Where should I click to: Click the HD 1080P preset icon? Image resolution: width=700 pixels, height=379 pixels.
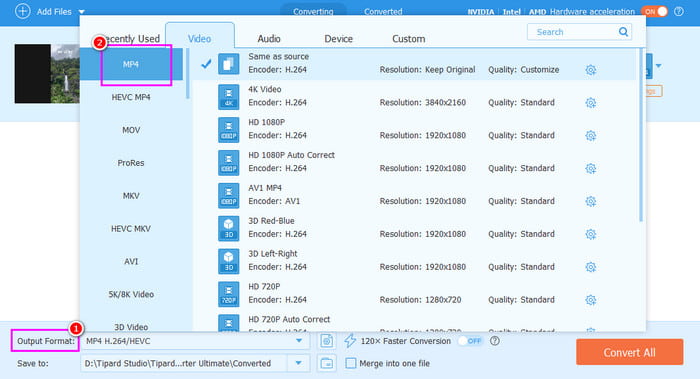click(228, 129)
